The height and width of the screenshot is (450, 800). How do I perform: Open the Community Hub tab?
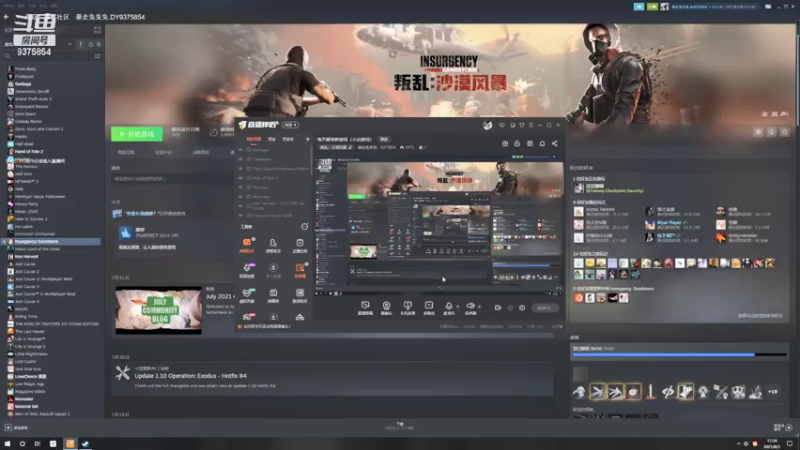click(x=163, y=152)
